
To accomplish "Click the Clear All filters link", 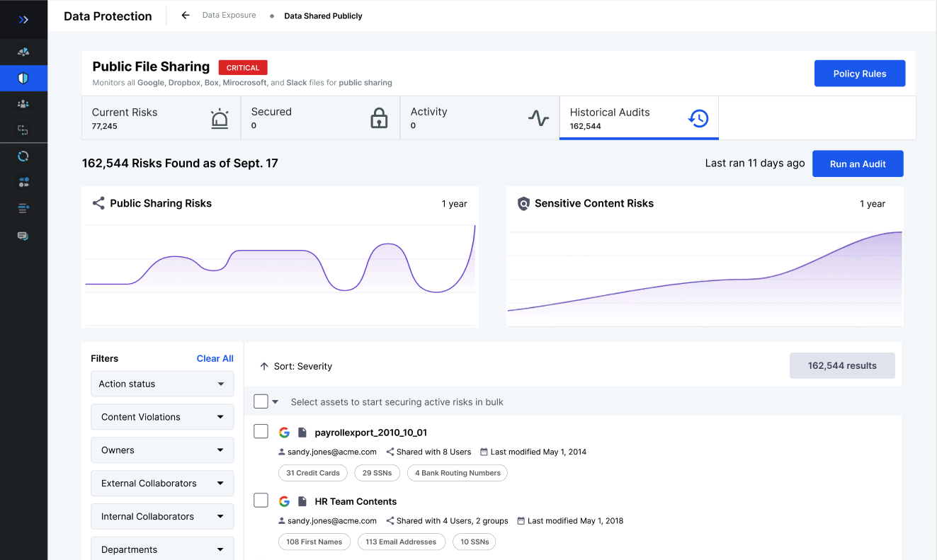I will coord(215,358).
